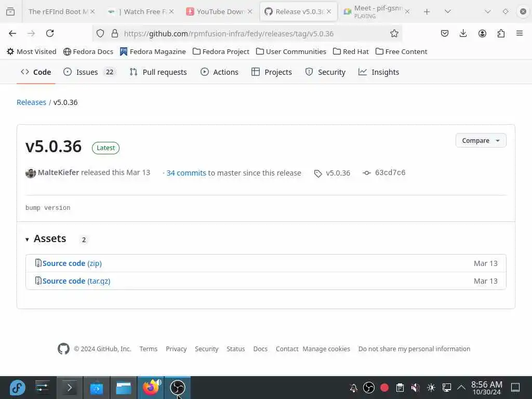Open the Fedora Docs bookmark

[88, 51]
